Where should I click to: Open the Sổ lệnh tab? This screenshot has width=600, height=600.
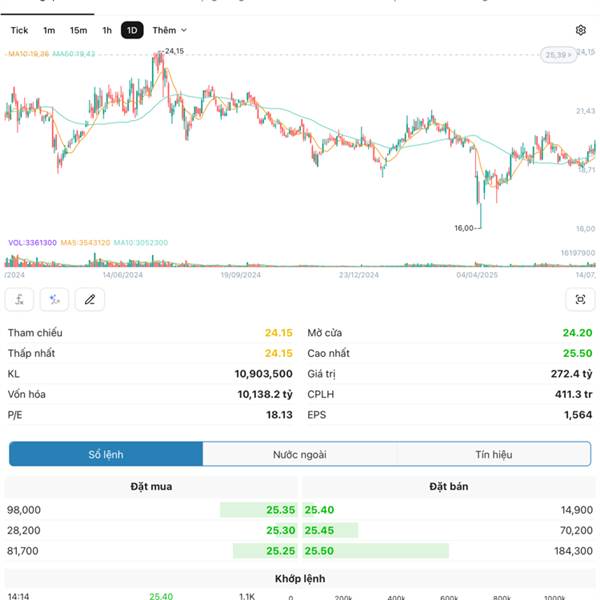(105, 454)
